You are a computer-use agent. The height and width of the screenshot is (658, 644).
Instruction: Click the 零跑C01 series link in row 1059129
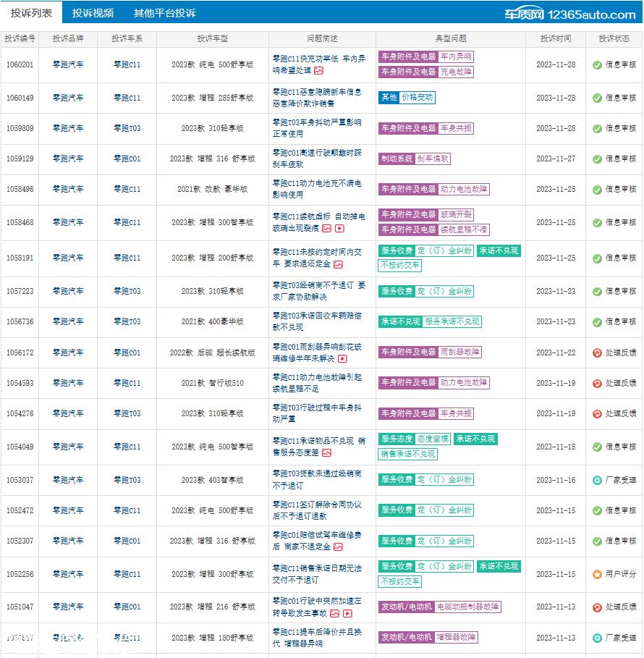[x=127, y=159]
